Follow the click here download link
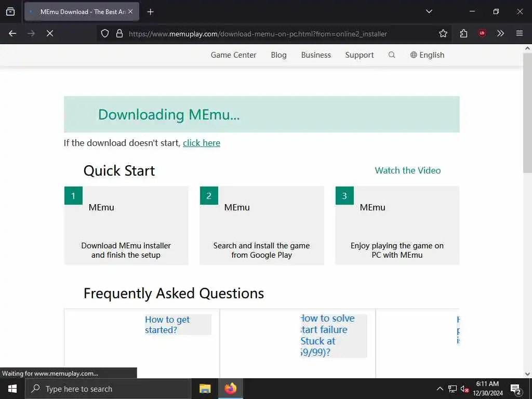The height and width of the screenshot is (399, 532). point(202,143)
